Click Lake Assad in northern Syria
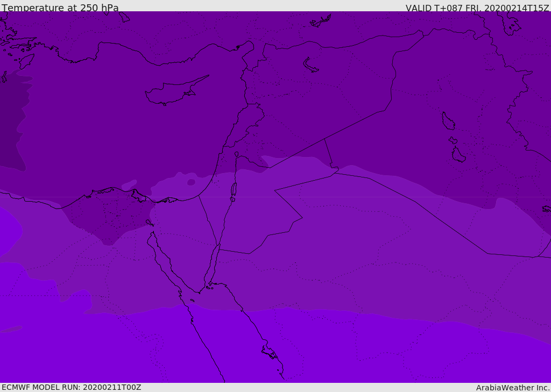Screen dimensions: 551x392 (x=310, y=65)
